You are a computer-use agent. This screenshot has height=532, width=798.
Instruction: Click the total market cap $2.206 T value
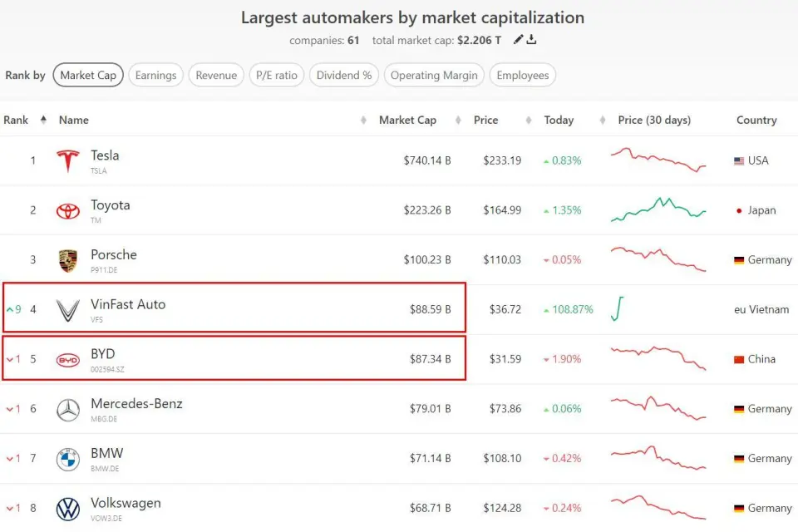(x=479, y=40)
